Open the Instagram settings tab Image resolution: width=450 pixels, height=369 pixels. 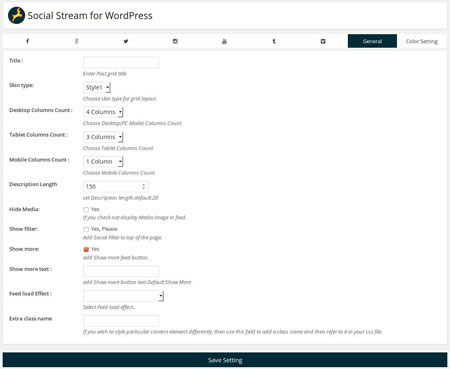(x=175, y=41)
